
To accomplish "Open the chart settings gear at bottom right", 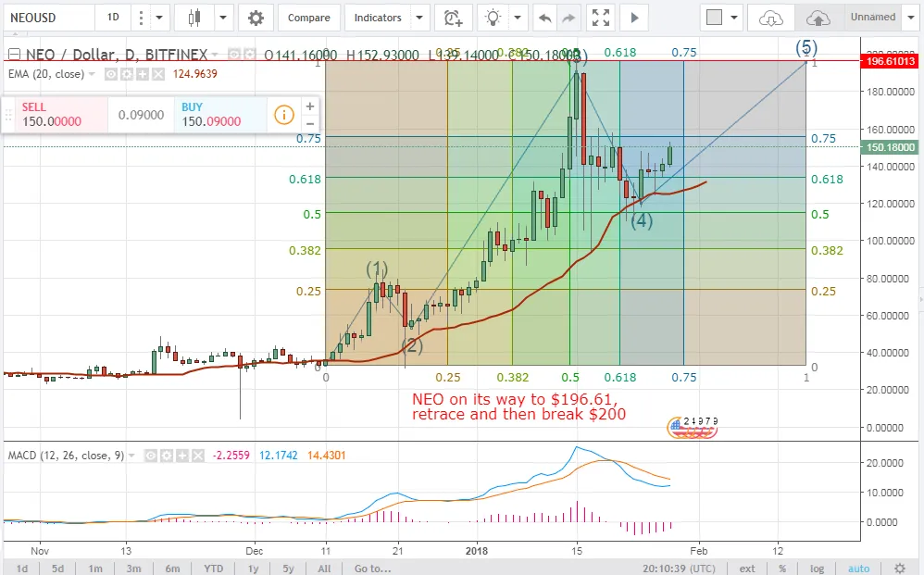I will coord(899,569).
